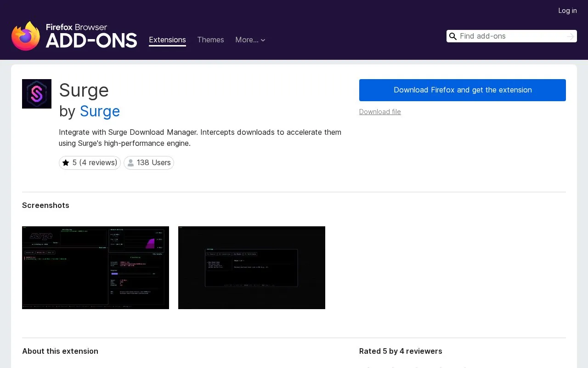Open the Surge author link
Image resolution: width=588 pixels, height=368 pixels.
coord(100,111)
